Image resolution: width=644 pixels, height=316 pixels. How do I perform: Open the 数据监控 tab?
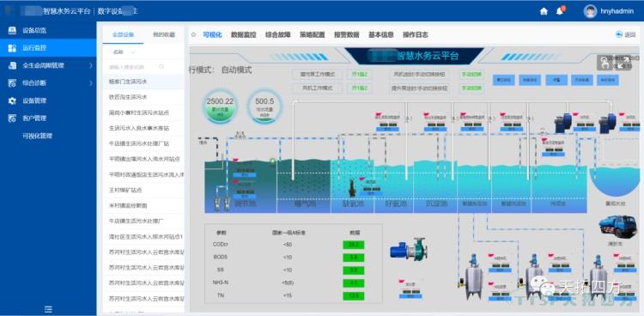click(244, 35)
